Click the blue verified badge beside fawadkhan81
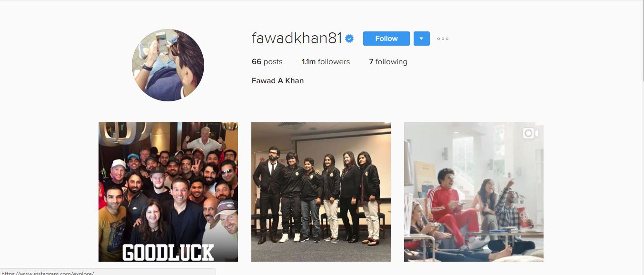Screen dimensions: 644x275 point(349,39)
